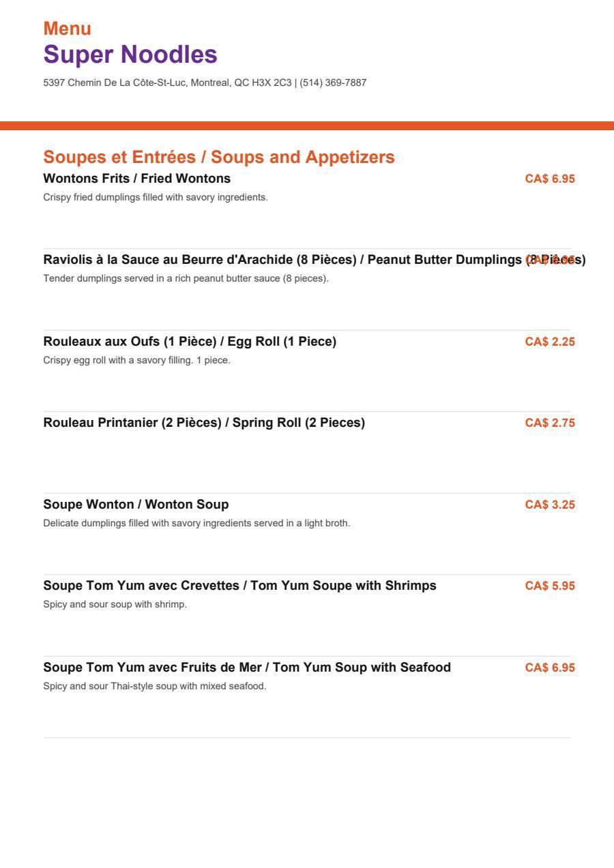Viewport: 614px width, 868px height.
Task: Select Wontons Frits / Fried Wontons item
Action: pyautogui.click(x=137, y=179)
